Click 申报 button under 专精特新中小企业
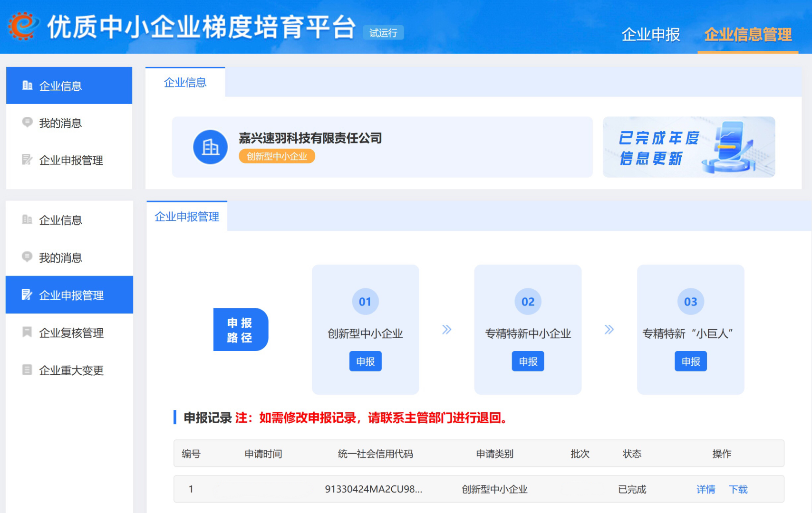This screenshot has width=812, height=513. coord(528,361)
